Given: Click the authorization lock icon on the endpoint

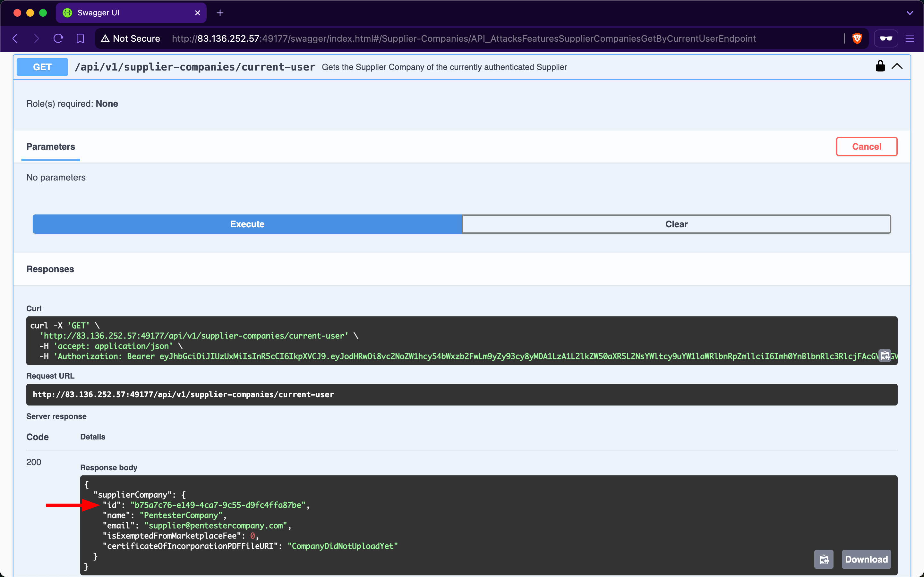Looking at the screenshot, I should (880, 66).
